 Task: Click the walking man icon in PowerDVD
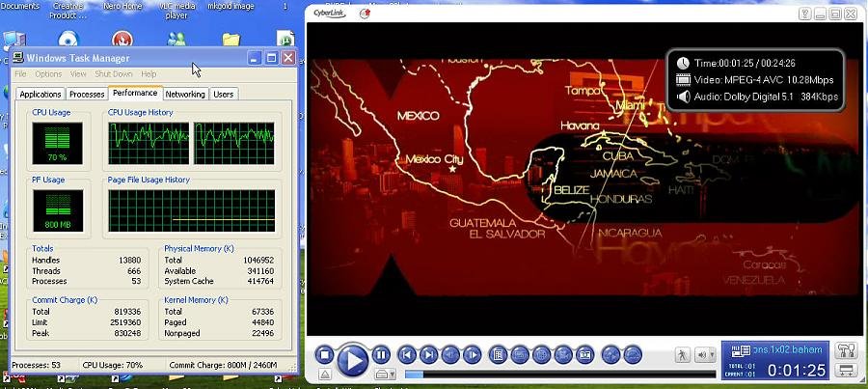pos(683,354)
